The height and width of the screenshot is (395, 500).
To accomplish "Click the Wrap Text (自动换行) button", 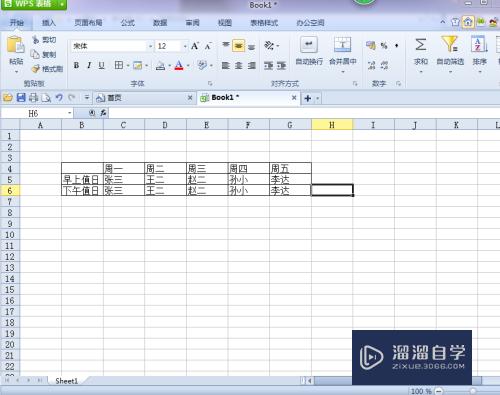I will pyautogui.click(x=309, y=51).
